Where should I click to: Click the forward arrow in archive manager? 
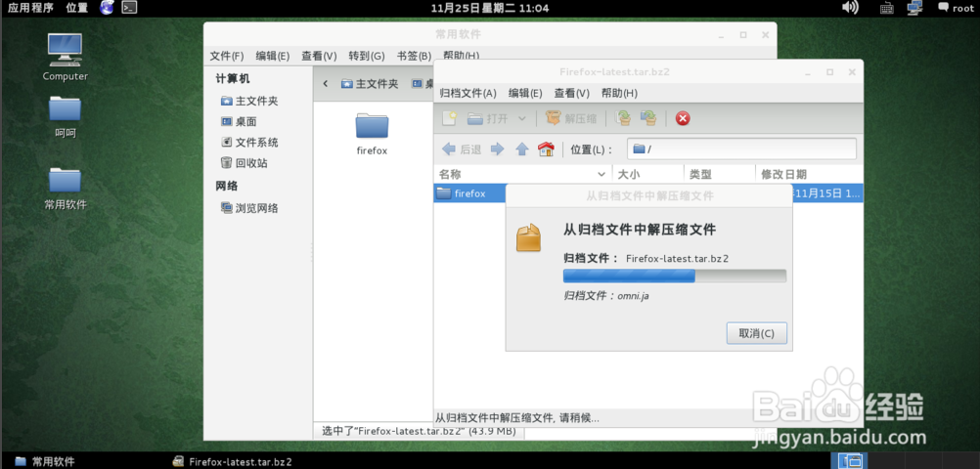(x=498, y=149)
